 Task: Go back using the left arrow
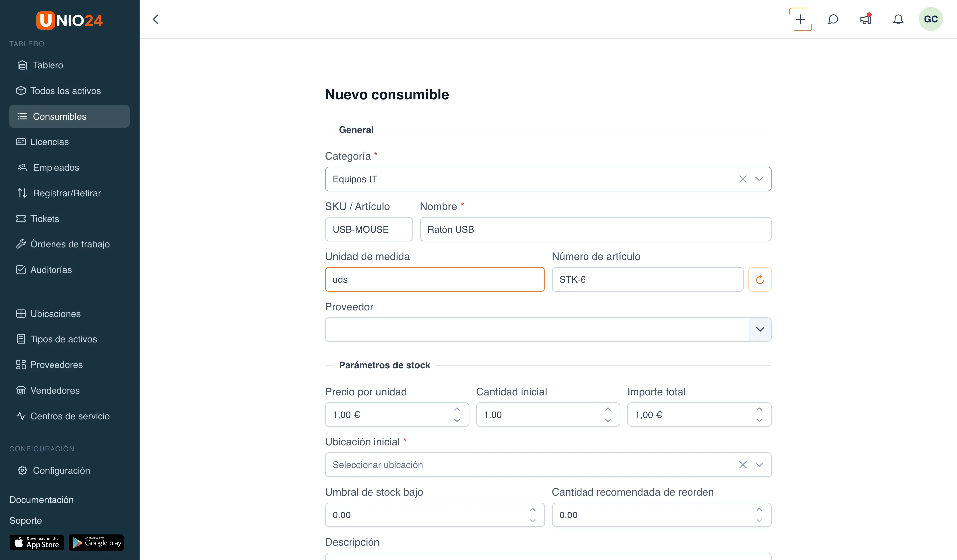pos(156,19)
